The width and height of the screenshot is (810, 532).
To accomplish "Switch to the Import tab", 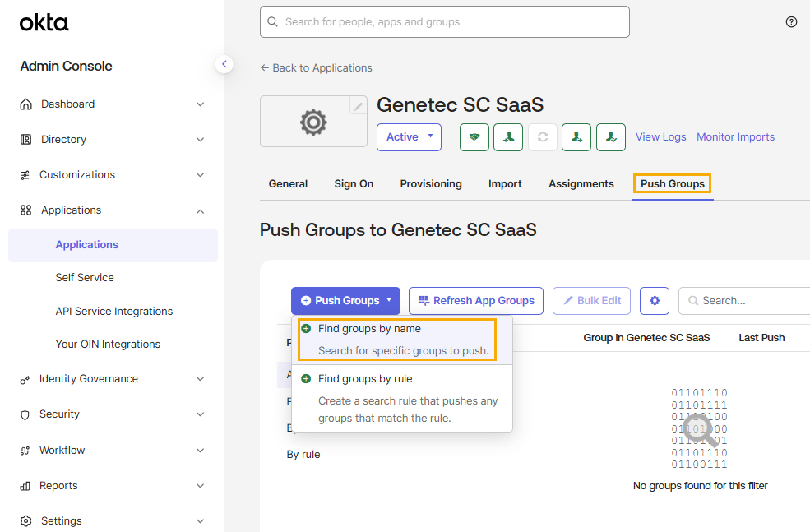I will point(505,184).
